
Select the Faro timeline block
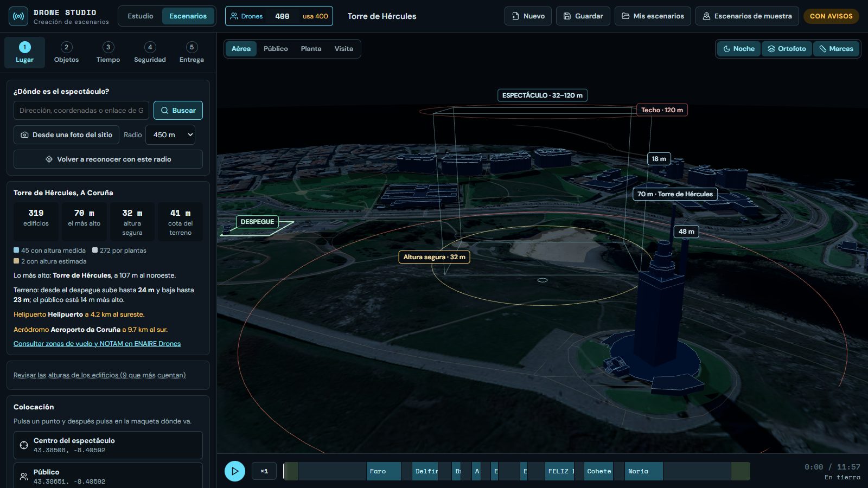(384, 471)
